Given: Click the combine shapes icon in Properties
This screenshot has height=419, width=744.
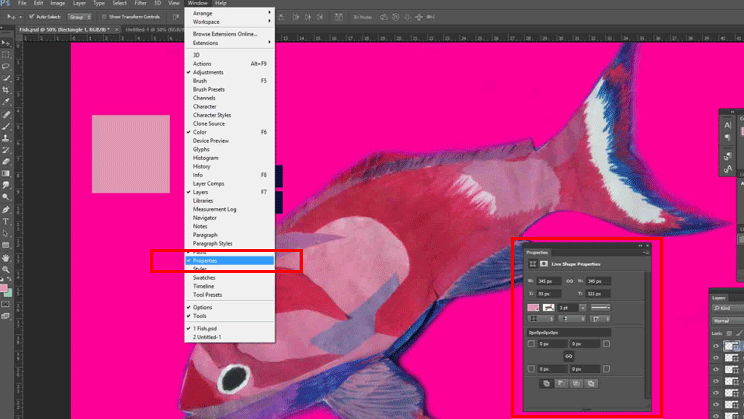Looking at the screenshot, I should pos(545,383).
